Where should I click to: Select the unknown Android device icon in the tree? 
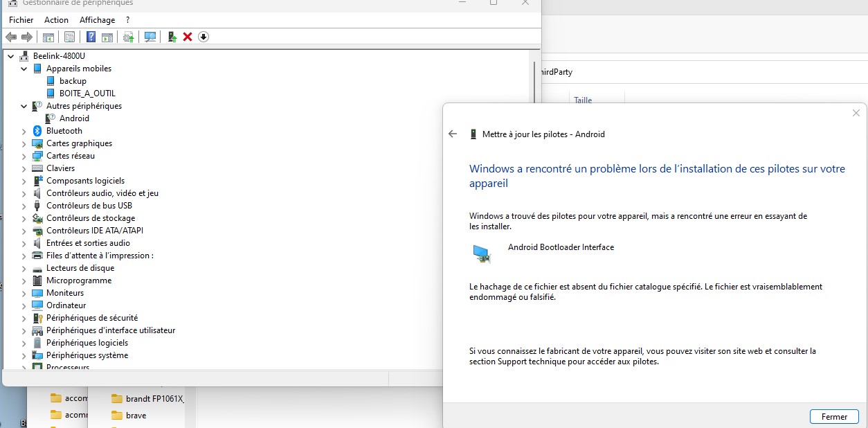point(51,118)
